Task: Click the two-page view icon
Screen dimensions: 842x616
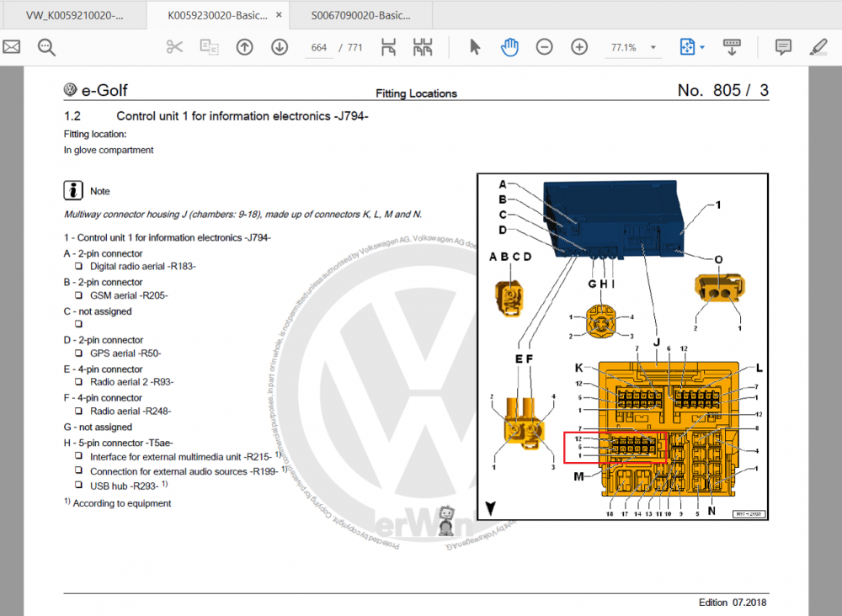Action: coord(423,47)
